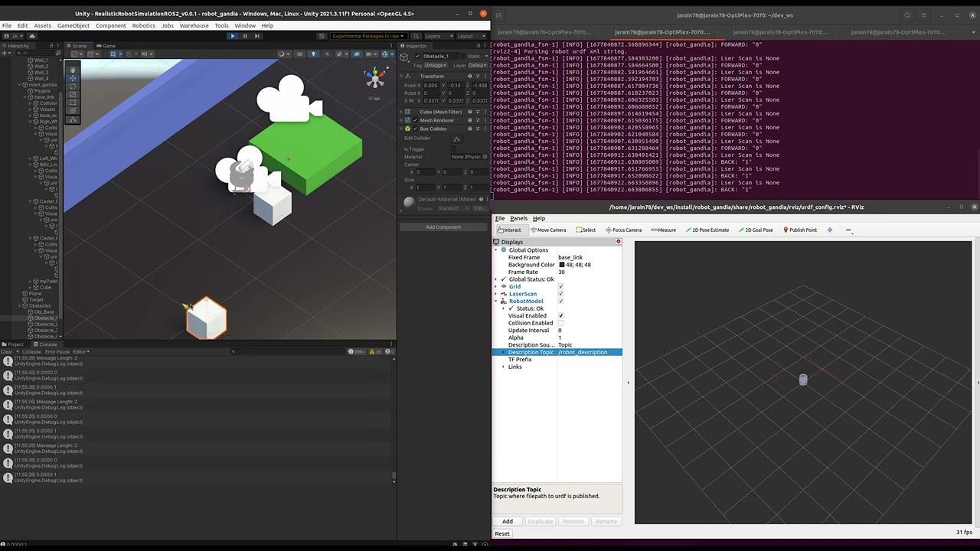The width and height of the screenshot is (980, 551).
Task: Click Focus Camera tool in RViz
Action: (x=623, y=230)
